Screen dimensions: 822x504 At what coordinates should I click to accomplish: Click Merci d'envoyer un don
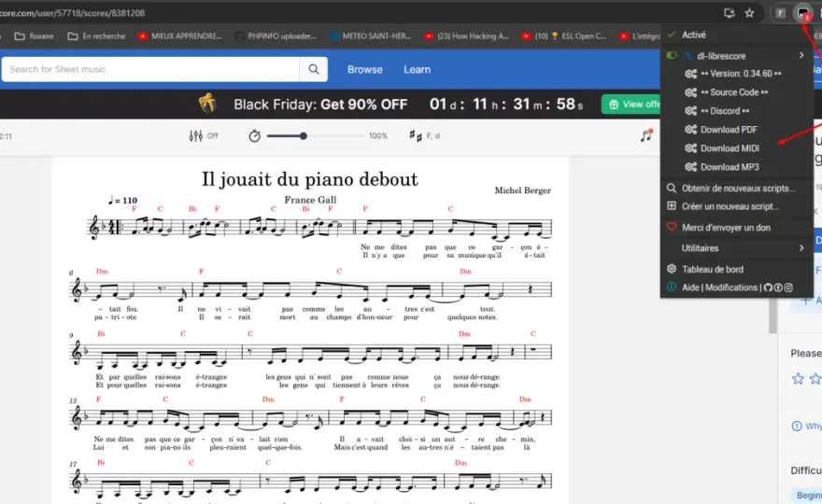(x=726, y=228)
